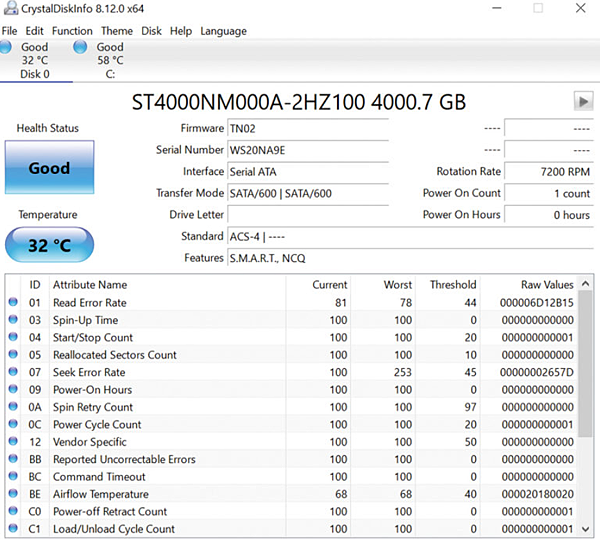
Task: Click the scrollbar up arrow in attribute list
Action: (585, 284)
